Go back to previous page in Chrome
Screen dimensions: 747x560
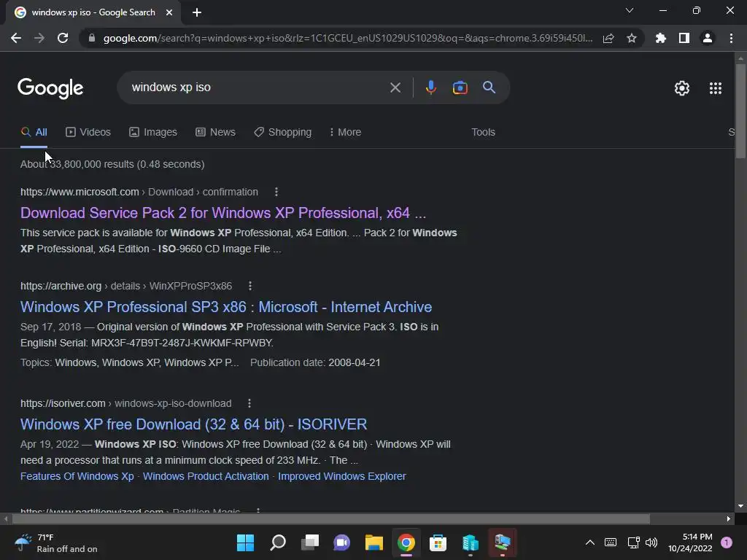pos(16,38)
